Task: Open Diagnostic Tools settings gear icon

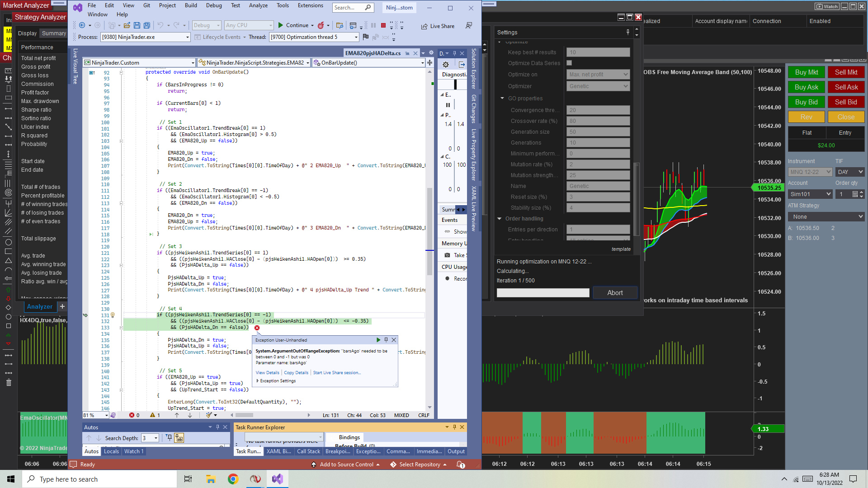Action: (446, 65)
